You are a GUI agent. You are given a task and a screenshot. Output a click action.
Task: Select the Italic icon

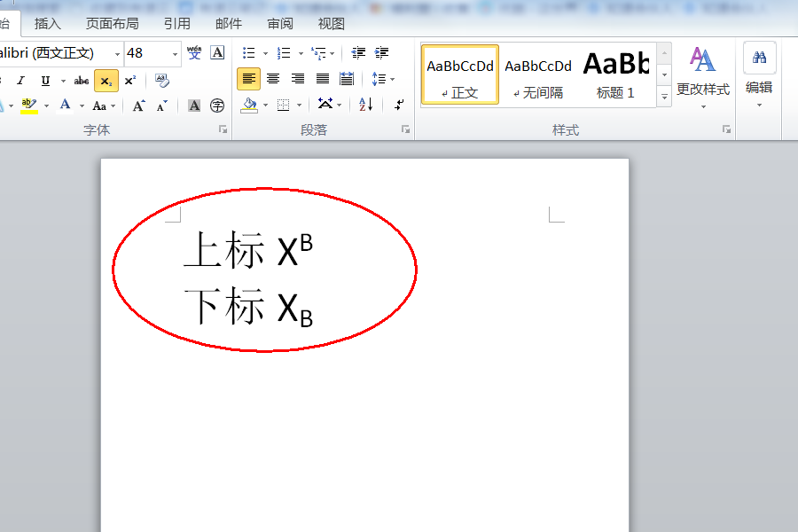pos(21,80)
